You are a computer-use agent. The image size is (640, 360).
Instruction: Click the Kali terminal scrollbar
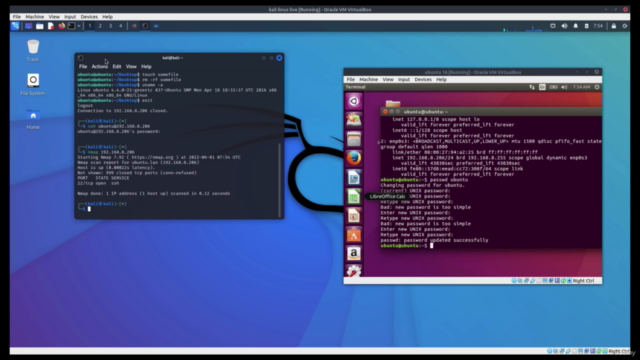(280, 180)
